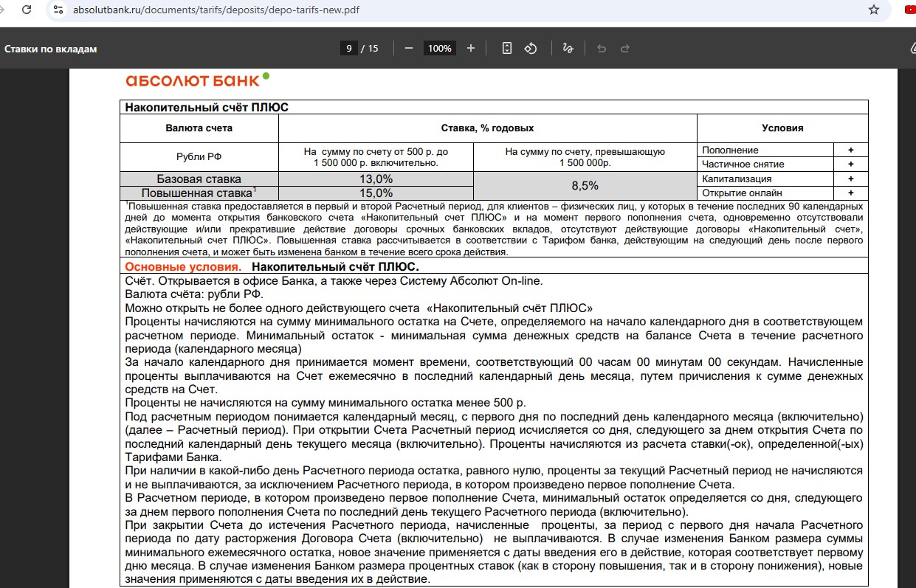
Task: Click the fit to page icon
Action: [x=507, y=48]
